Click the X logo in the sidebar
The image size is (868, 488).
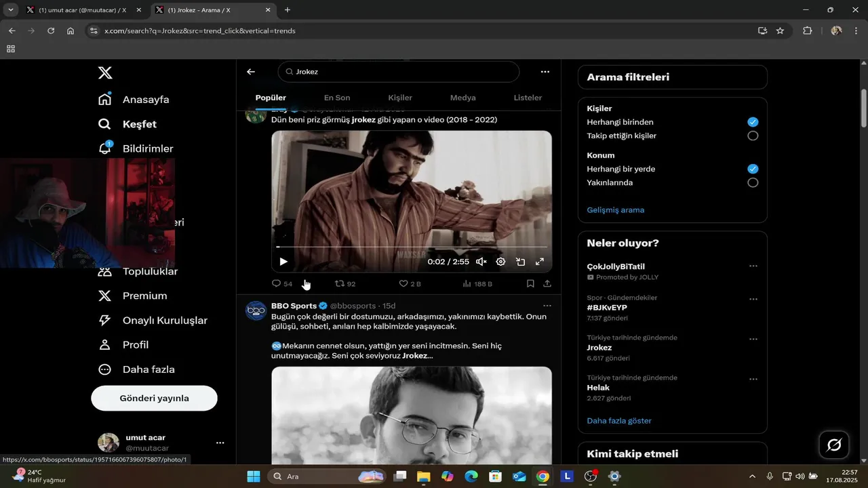(x=105, y=73)
